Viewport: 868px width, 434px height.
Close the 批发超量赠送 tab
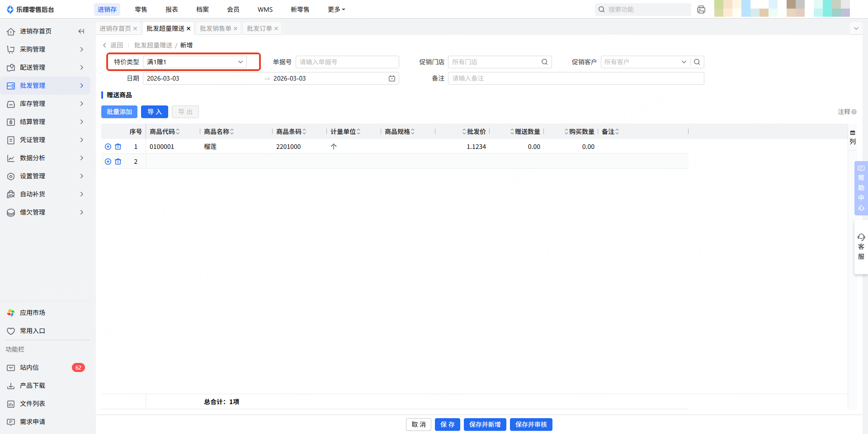pyautogui.click(x=189, y=29)
